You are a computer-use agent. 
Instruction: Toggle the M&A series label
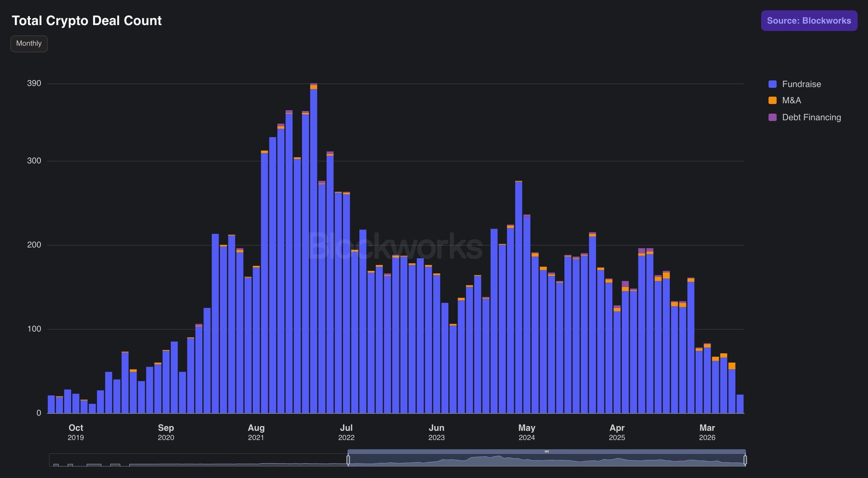click(x=791, y=101)
